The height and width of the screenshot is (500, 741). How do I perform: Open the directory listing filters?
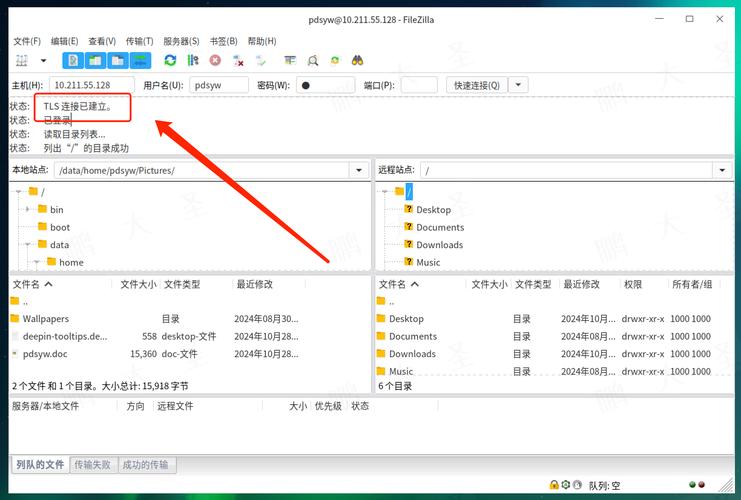point(290,60)
